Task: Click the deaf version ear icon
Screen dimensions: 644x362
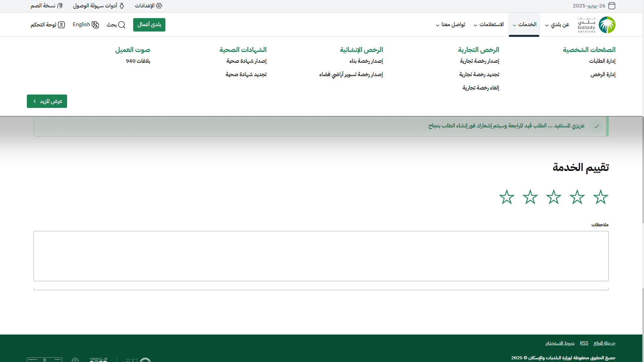Action: tap(60, 6)
